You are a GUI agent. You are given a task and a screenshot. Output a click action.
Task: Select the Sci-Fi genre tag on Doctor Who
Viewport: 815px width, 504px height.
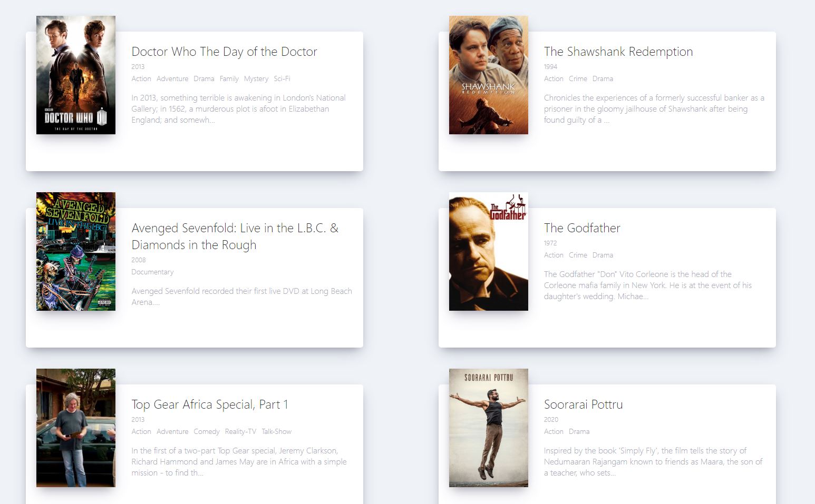pyautogui.click(x=282, y=78)
